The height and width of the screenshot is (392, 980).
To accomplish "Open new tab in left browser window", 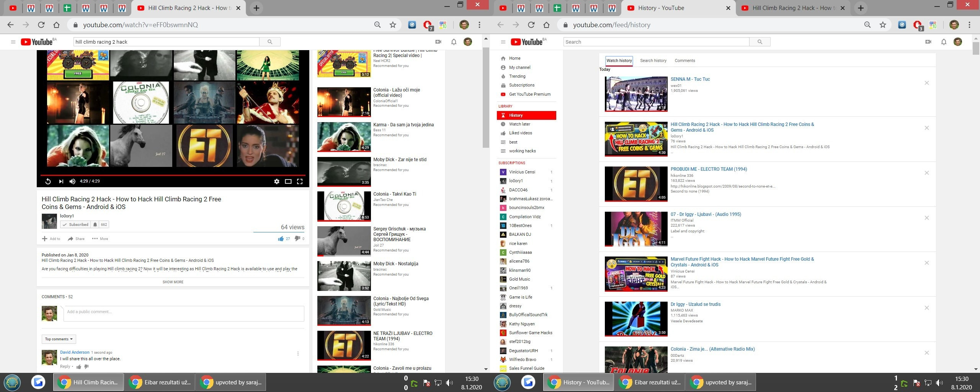I will point(256,8).
